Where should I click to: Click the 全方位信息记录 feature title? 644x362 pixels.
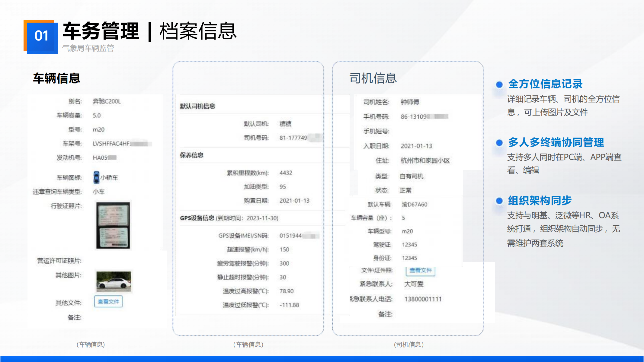545,84
